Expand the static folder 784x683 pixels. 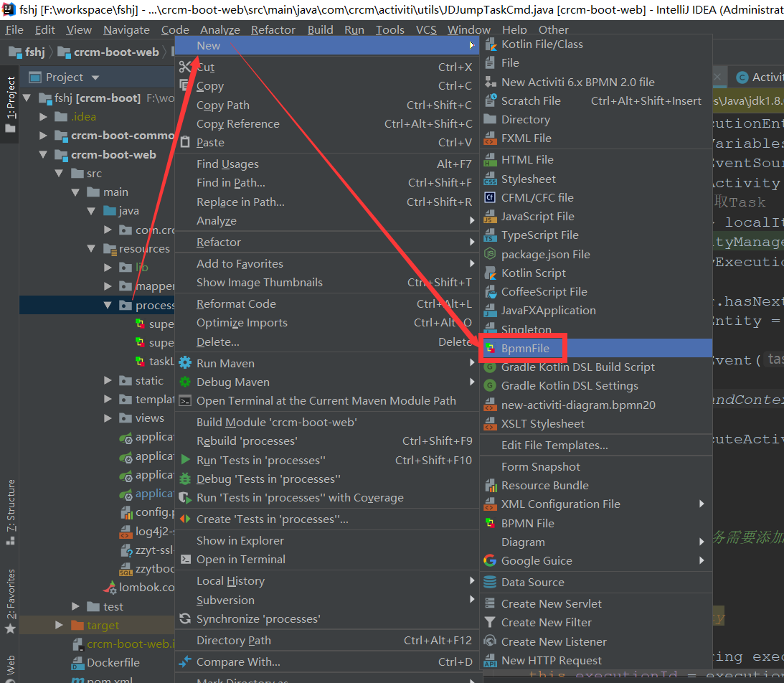pyautogui.click(x=108, y=380)
